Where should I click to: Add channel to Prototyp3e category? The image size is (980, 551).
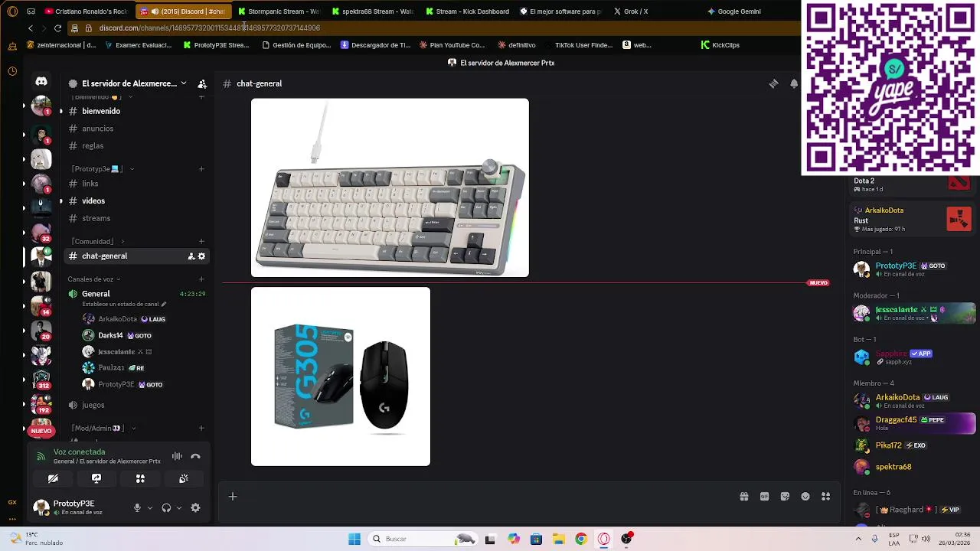[201, 169]
